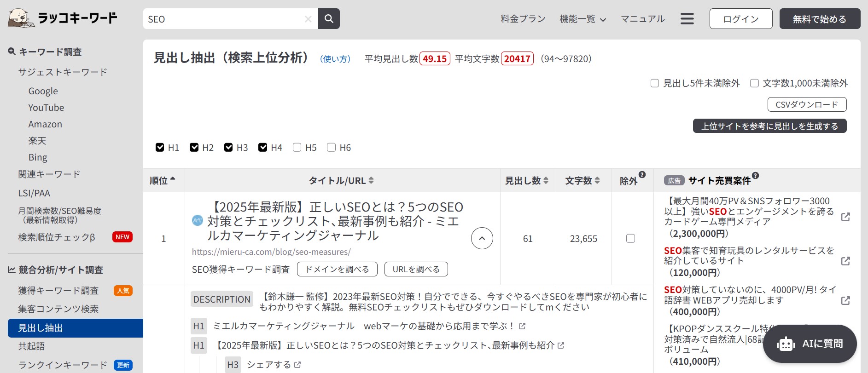This screenshot has width=868, height=373.
Task: Click help icon beside 除外 column header
Action: pyautogui.click(x=642, y=175)
